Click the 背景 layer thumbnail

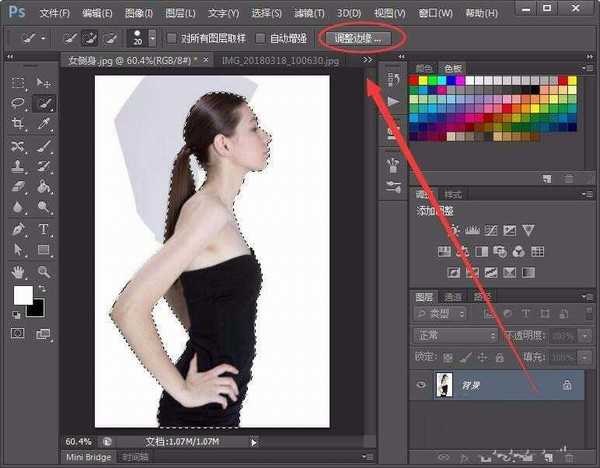coord(442,385)
